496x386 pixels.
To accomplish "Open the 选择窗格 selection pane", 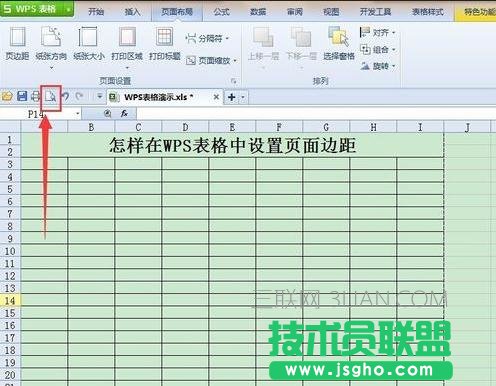I will pyautogui.click(x=339, y=43).
